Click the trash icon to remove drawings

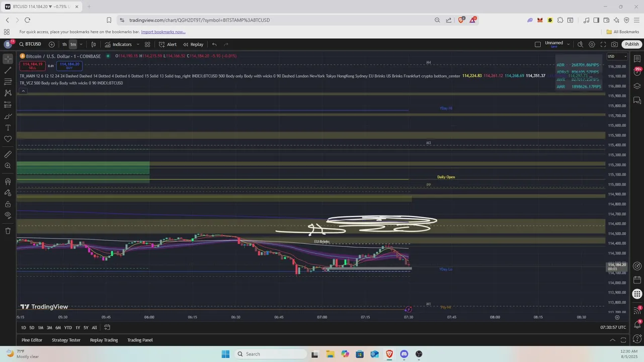8,231
